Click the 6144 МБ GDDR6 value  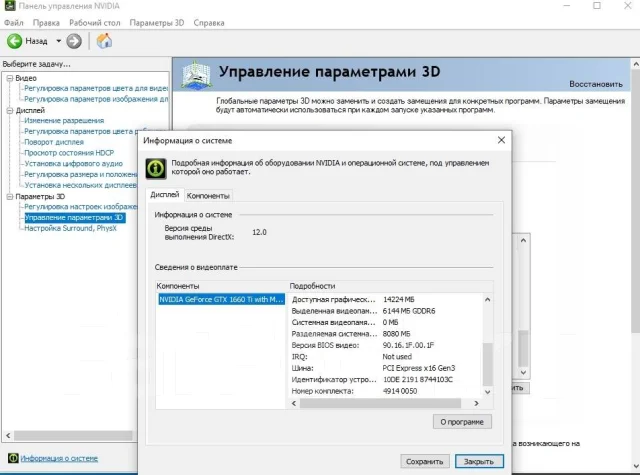tap(409, 311)
